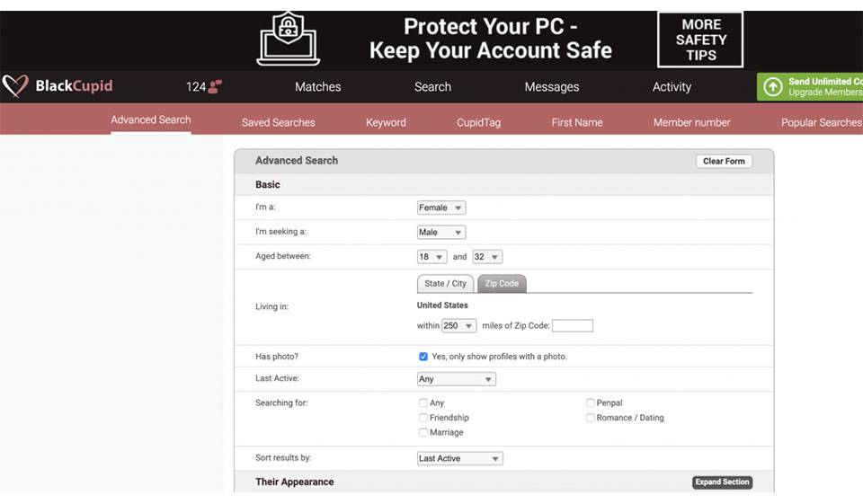
Task: Open the minimum age dropdown
Action: (431, 257)
